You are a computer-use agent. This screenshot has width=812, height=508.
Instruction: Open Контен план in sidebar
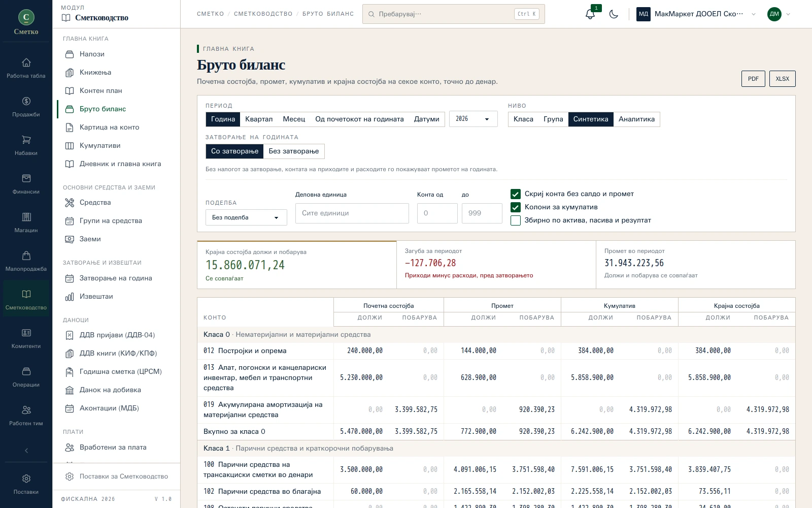(x=117, y=91)
